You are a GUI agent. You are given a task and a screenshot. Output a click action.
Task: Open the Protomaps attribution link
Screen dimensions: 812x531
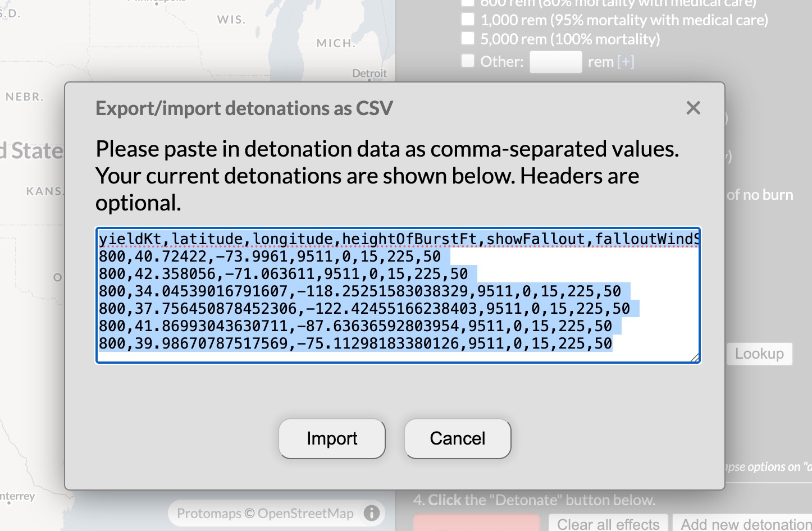pyautogui.click(x=209, y=514)
